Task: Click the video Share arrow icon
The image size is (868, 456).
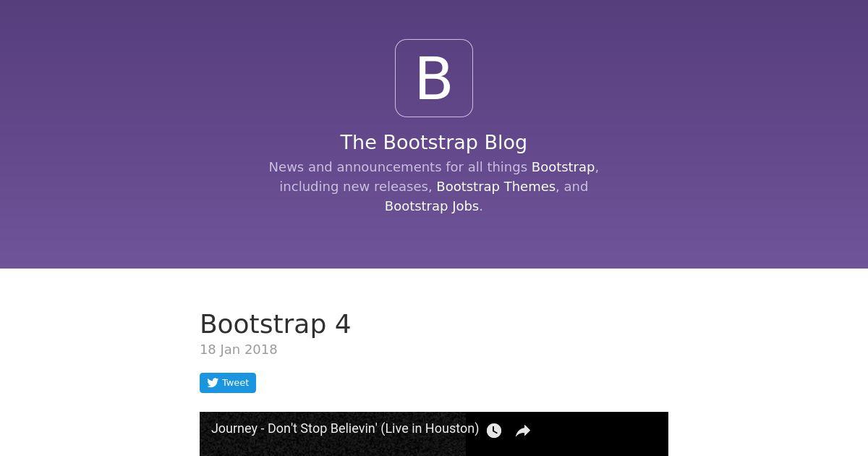Action: pyautogui.click(x=523, y=431)
